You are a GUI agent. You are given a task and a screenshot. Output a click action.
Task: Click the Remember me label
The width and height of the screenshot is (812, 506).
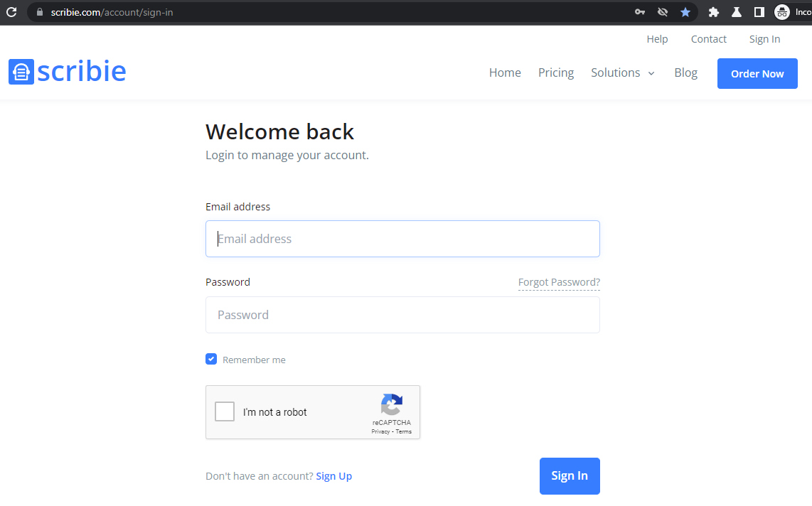coord(254,360)
